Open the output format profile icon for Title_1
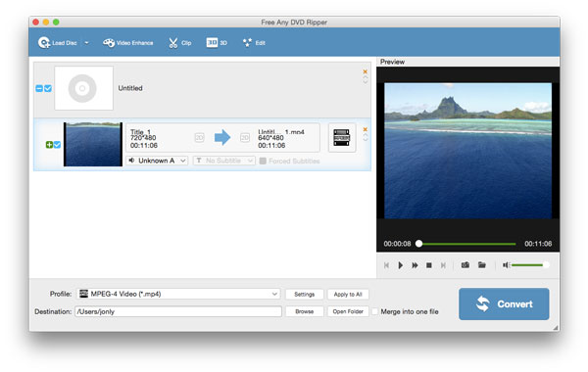The width and height of the screenshot is (588, 372). 342,137
